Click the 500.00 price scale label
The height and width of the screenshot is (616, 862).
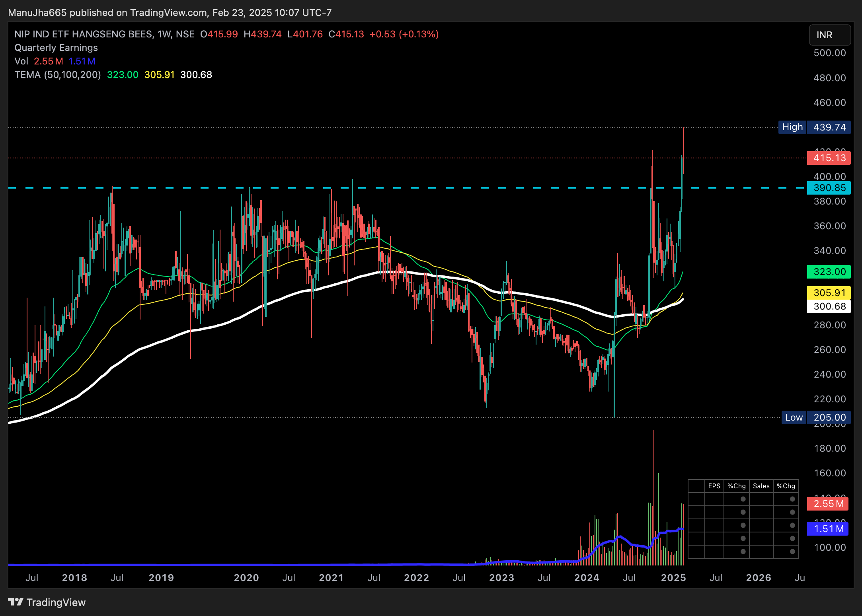point(830,53)
